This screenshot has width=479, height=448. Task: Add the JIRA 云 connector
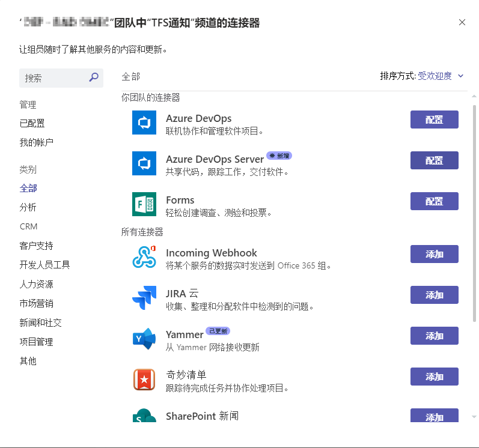click(x=434, y=295)
